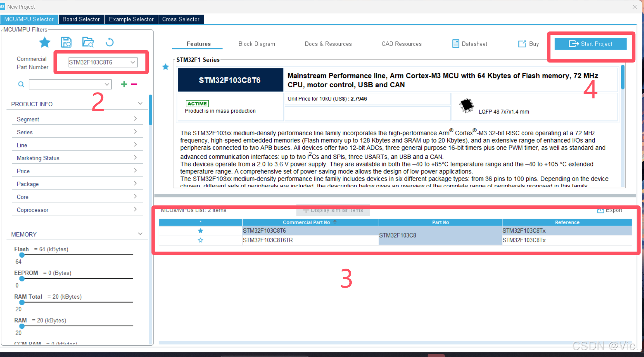Click Display similar items button
644x357 pixels.
[333, 210]
